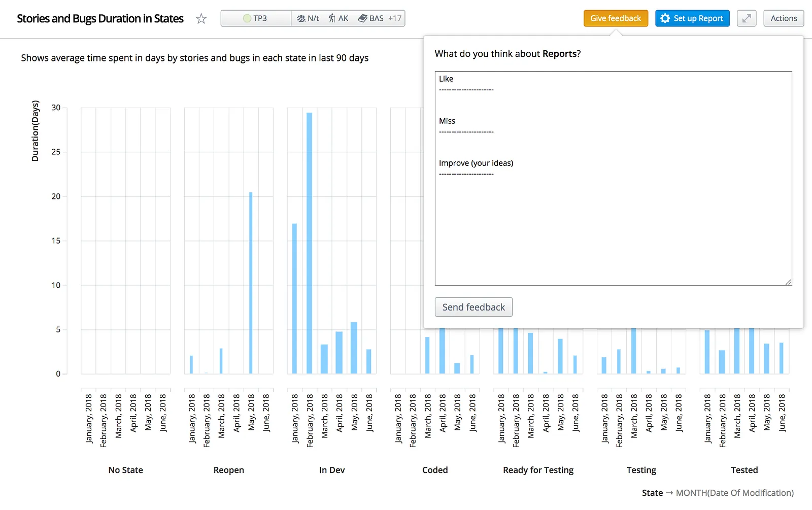Click the January 2018 In Dev bar
The height and width of the screenshot is (510, 812).
[294, 298]
